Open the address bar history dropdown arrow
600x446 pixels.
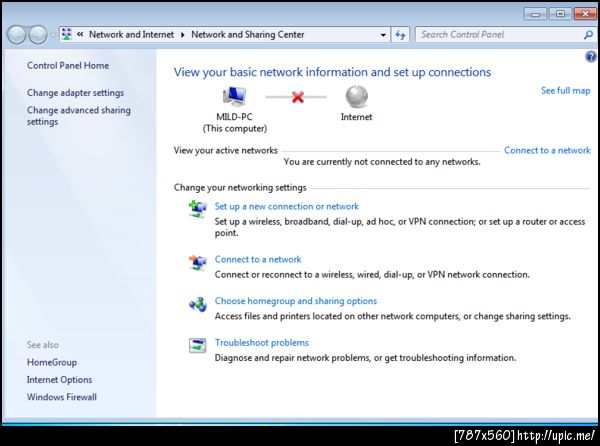point(383,35)
